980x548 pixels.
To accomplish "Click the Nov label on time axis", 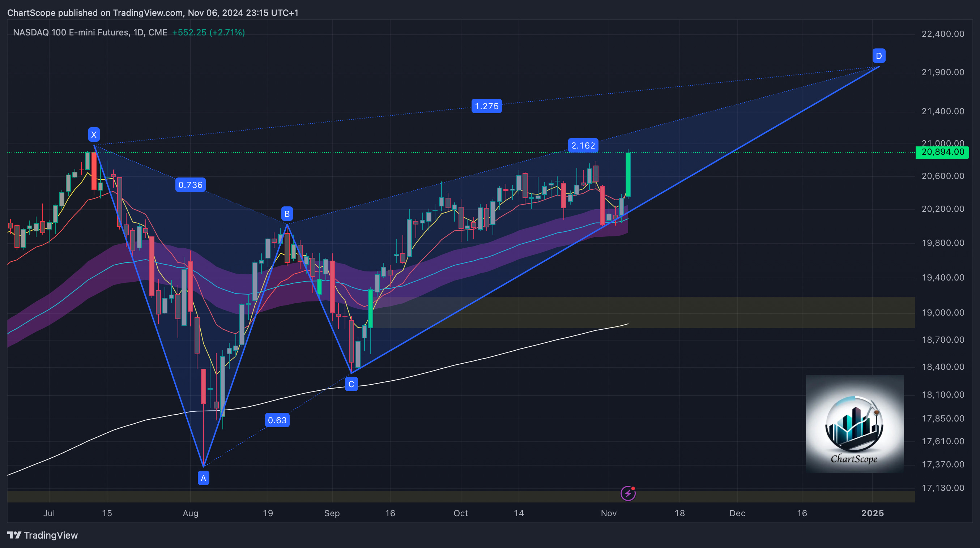I will [608, 513].
